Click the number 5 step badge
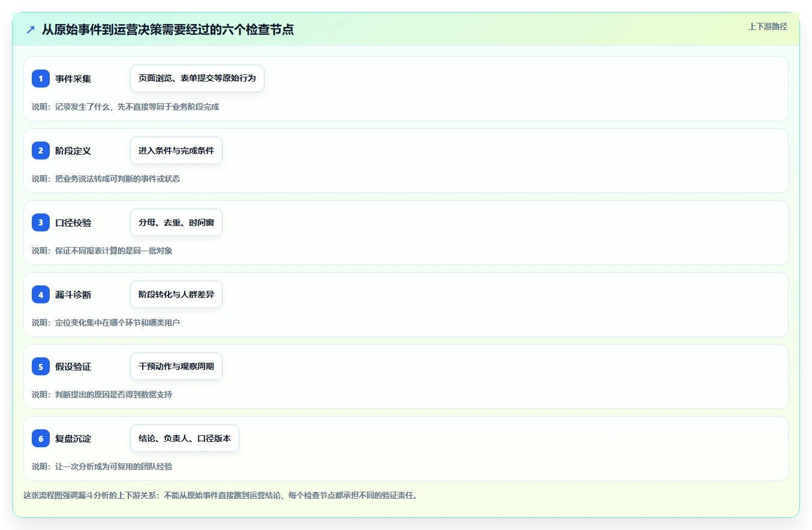Screen dimensions: 812x530 tap(41, 366)
